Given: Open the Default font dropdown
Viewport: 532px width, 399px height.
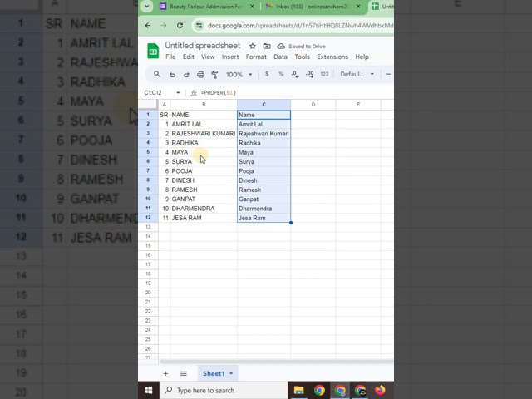Looking at the screenshot, I should coord(357,74).
